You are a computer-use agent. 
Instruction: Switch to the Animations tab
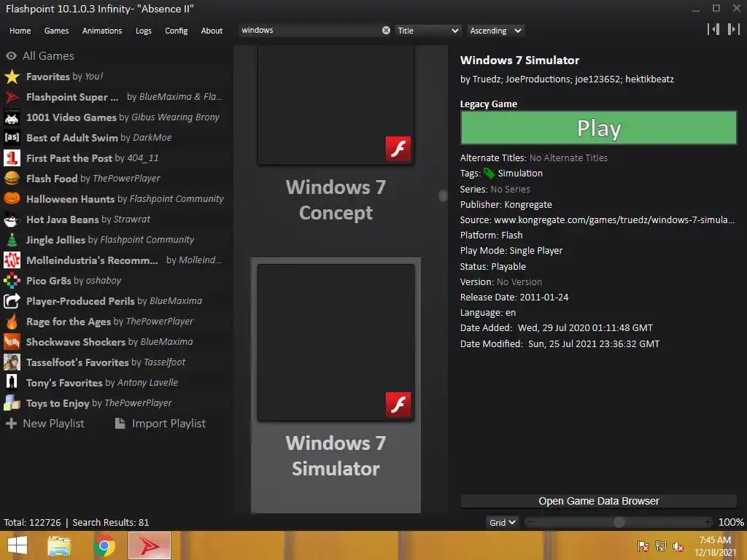[x=102, y=31]
